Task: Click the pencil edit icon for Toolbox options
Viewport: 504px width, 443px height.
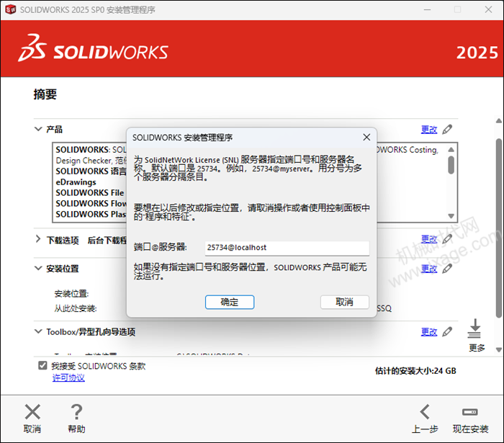Action: pyautogui.click(x=447, y=331)
